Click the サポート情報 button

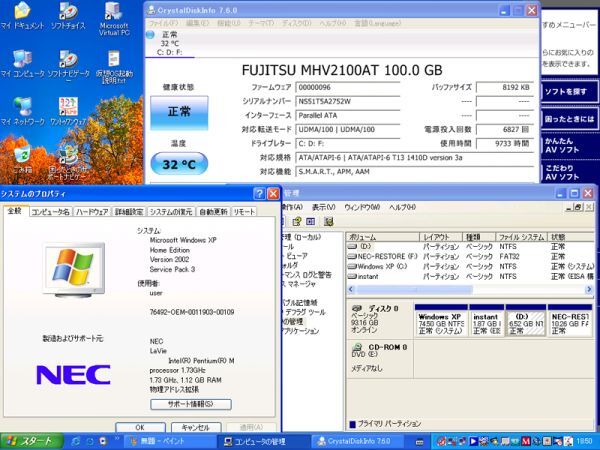191,404
